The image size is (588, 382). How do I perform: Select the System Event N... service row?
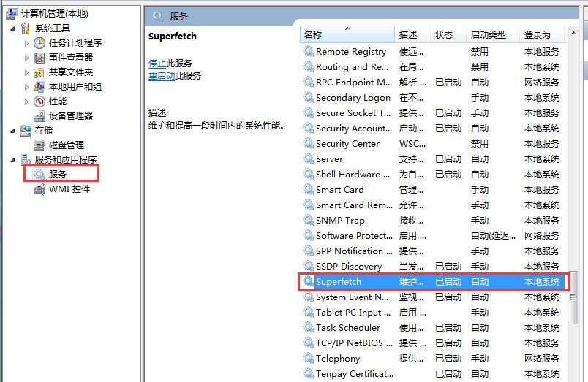(x=432, y=297)
